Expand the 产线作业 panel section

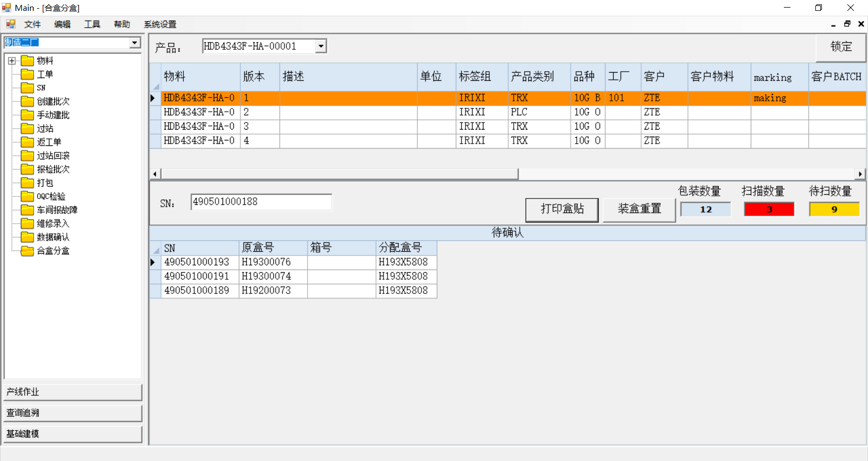(x=73, y=392)
